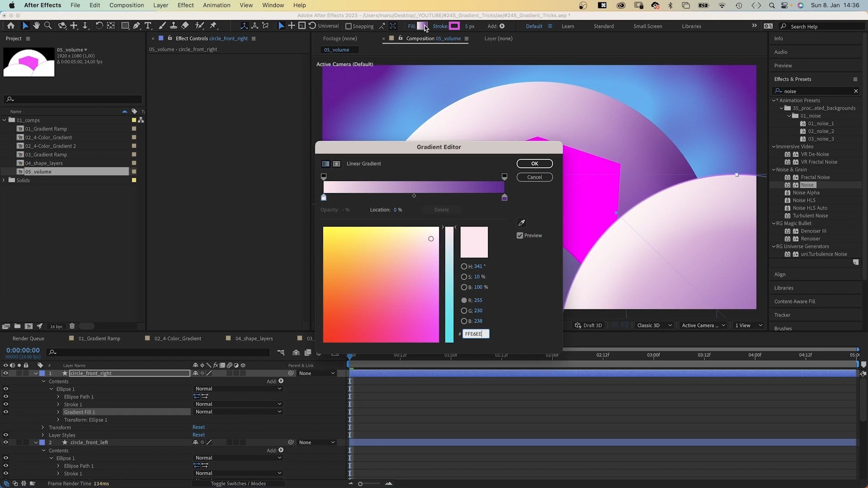Viewport: 868px width, 488px height.
Task: Click the hex color input field
Action: (x=476, y=334)
